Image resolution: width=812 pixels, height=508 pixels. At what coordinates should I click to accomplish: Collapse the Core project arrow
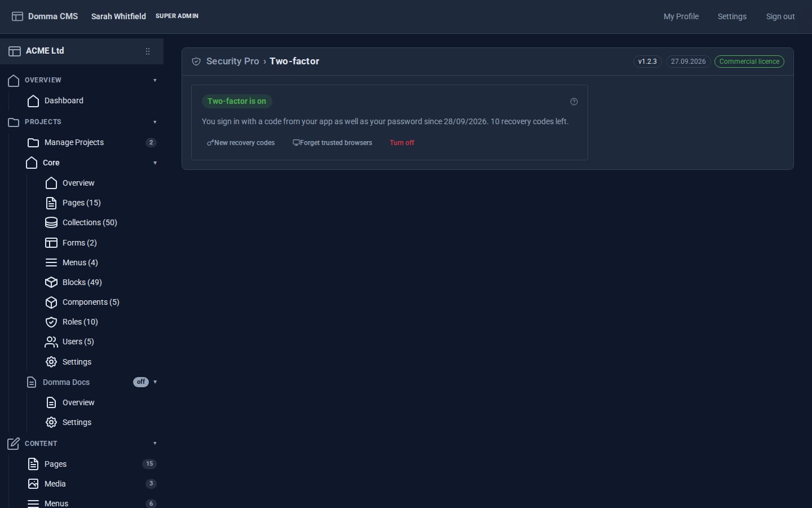155,163
